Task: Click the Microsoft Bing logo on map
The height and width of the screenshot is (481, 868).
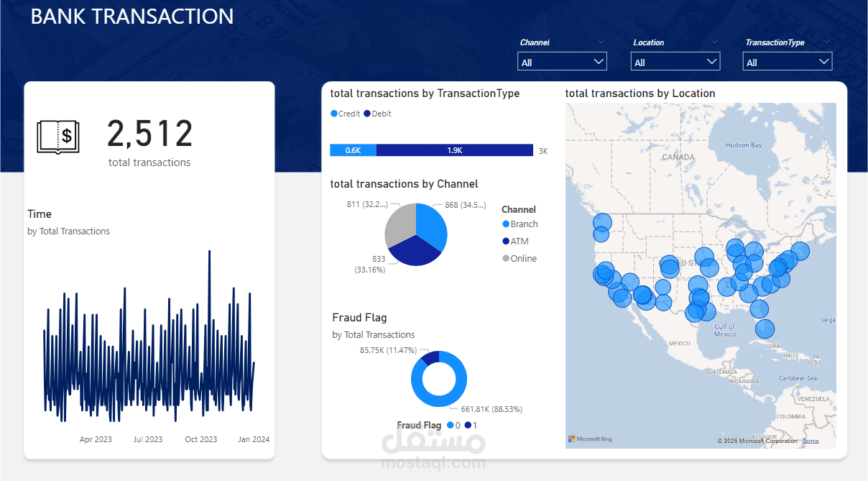Action: [x=590, y=439]
